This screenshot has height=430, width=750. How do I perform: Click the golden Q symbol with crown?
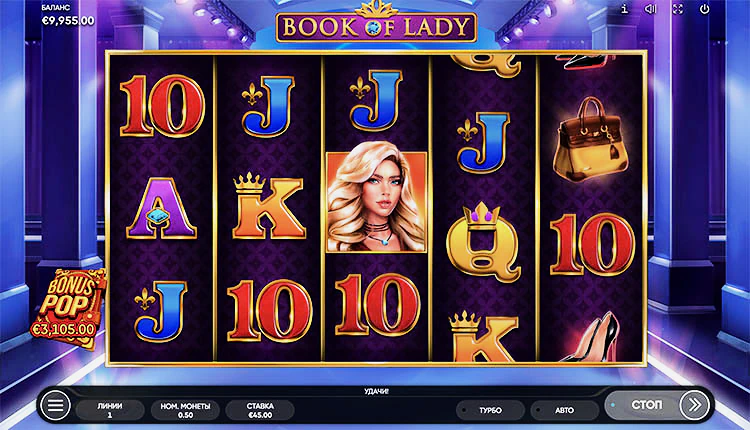pos(483,241)
